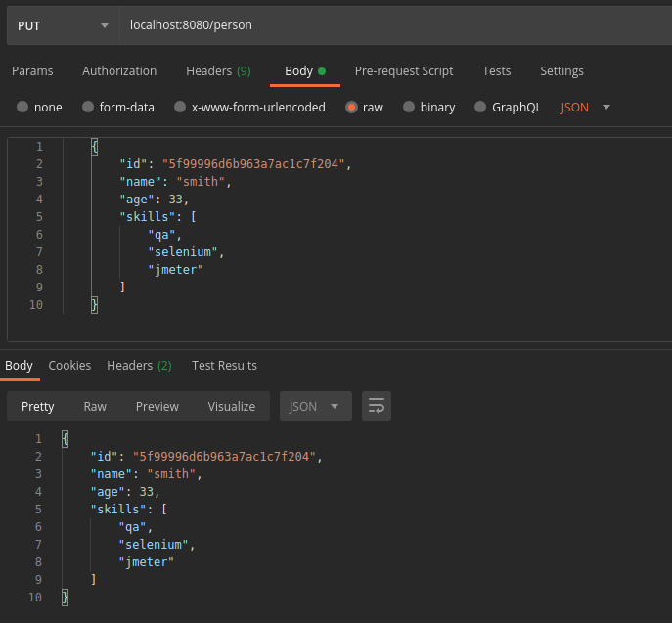Click the Raw response view button
The image size is (672, 623).
click(95, 406)
